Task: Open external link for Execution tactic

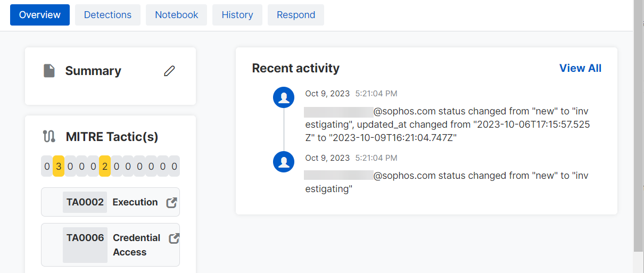Action: point(171,202)
